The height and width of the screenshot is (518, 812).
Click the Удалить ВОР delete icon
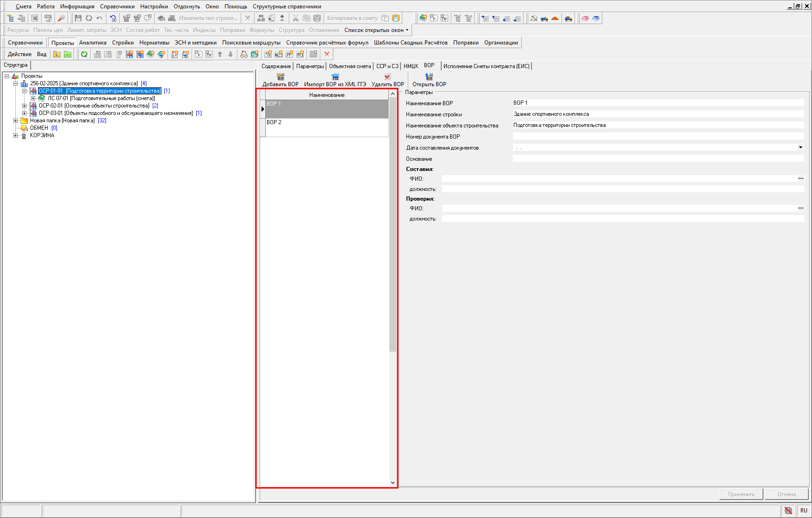[x=387, y=77]
